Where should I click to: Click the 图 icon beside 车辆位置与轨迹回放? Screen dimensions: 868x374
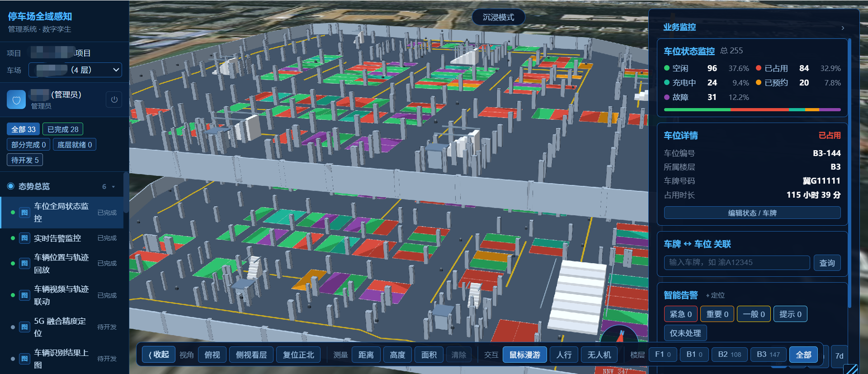pyautogui.click(x=24, y=263)
